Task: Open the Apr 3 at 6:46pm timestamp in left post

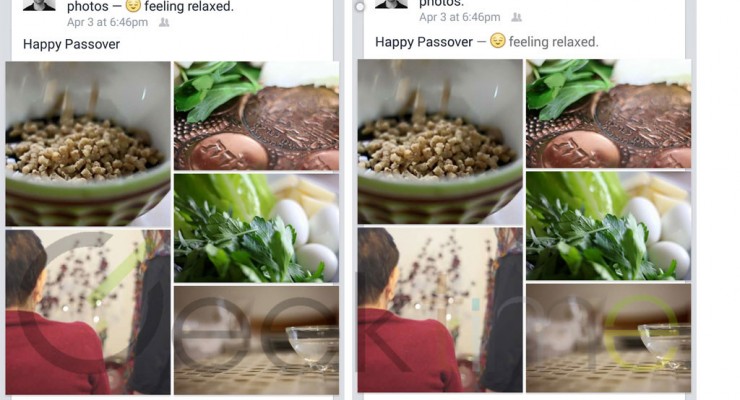Action: pos(107,22)
